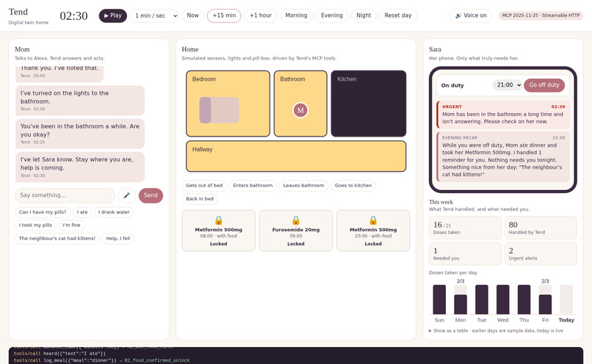
Task: Click the MCP 2025-11-25 Streamable HTTP badge
Action: (541, 15)
